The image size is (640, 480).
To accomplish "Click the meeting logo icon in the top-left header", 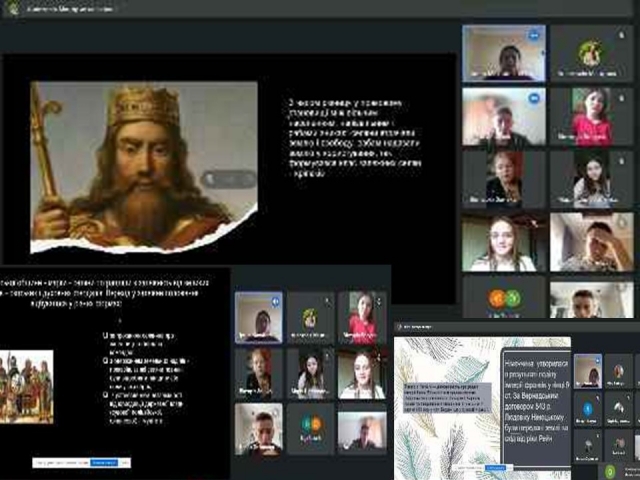I will point(12,9).
